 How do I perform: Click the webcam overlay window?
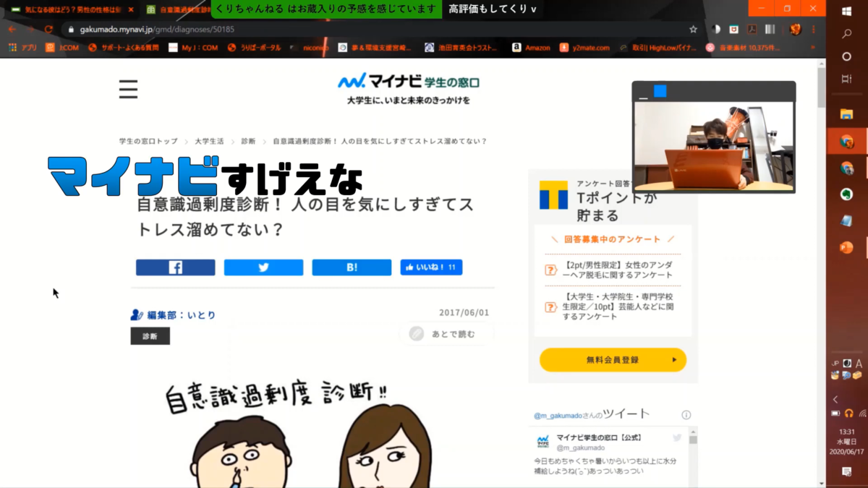tap(714, 137)
